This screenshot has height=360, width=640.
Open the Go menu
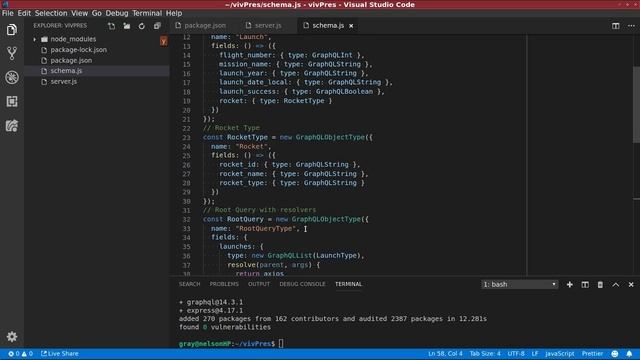click(x=97, y=13)
